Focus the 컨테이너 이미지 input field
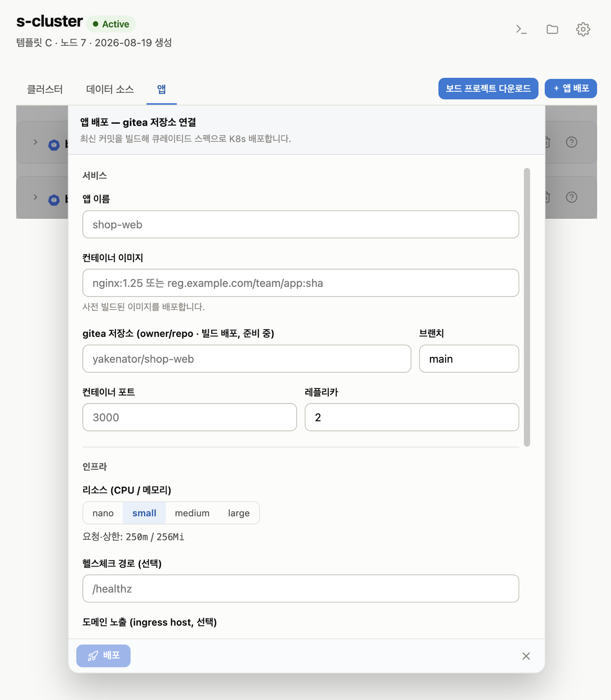This screenshot has height=700, width=611. tap(301, 283)
